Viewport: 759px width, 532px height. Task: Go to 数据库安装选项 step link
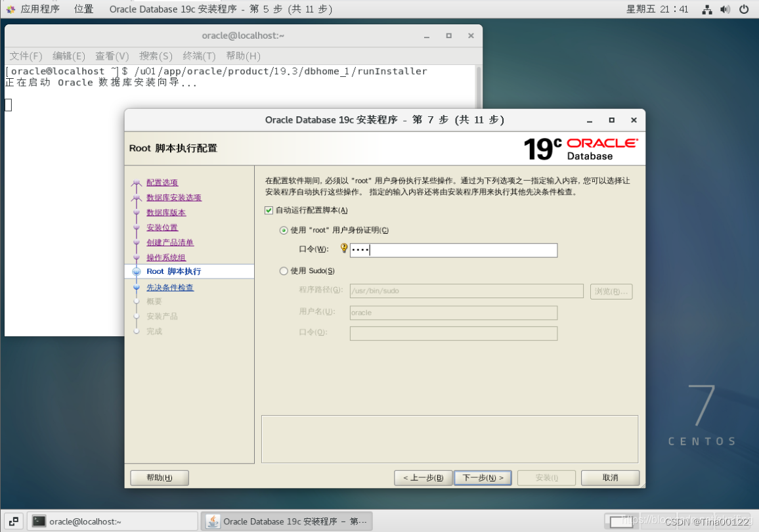(174, 198)
